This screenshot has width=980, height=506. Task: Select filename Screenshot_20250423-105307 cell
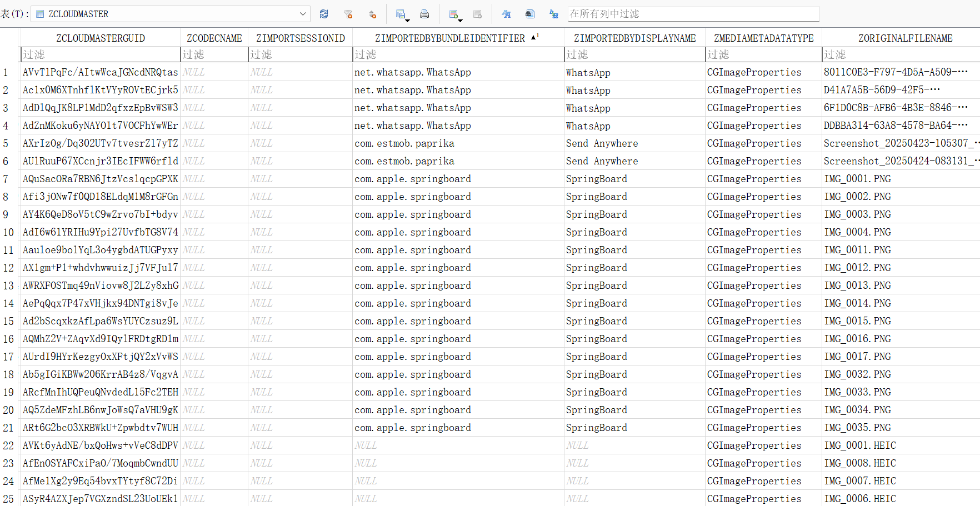(x=901, y=143)
